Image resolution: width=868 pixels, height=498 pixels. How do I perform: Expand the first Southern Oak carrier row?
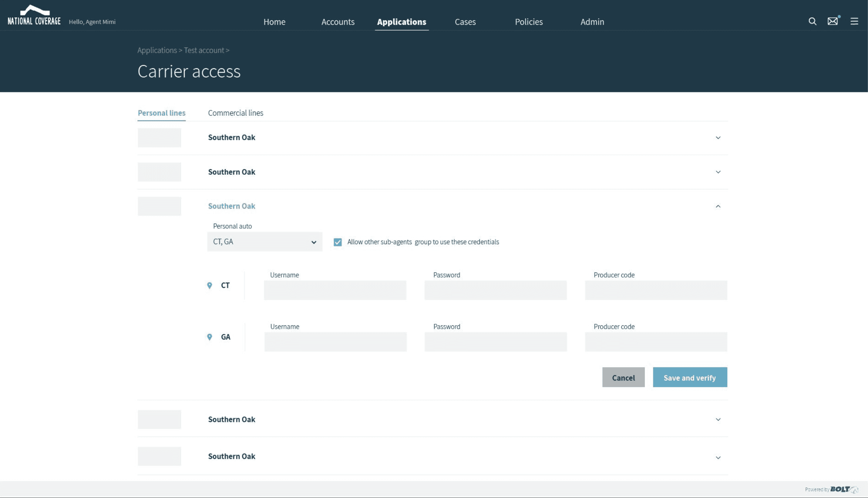718,138
